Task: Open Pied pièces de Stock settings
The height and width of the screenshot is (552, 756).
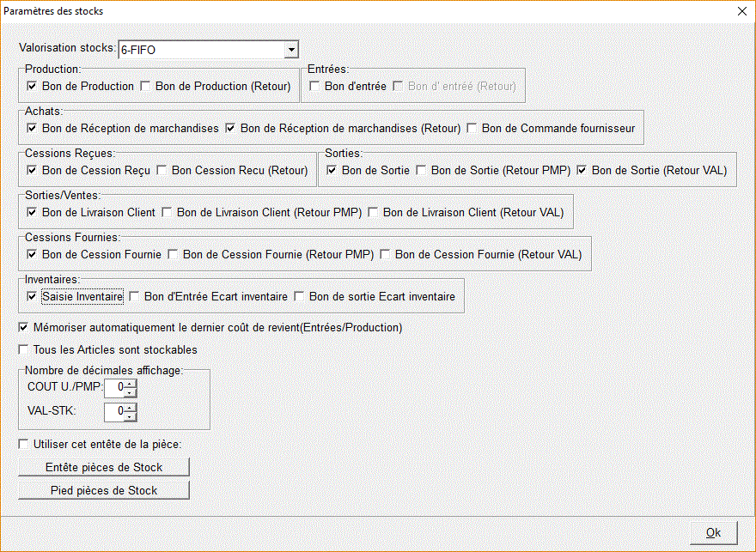Action: (x=104, y=490)
